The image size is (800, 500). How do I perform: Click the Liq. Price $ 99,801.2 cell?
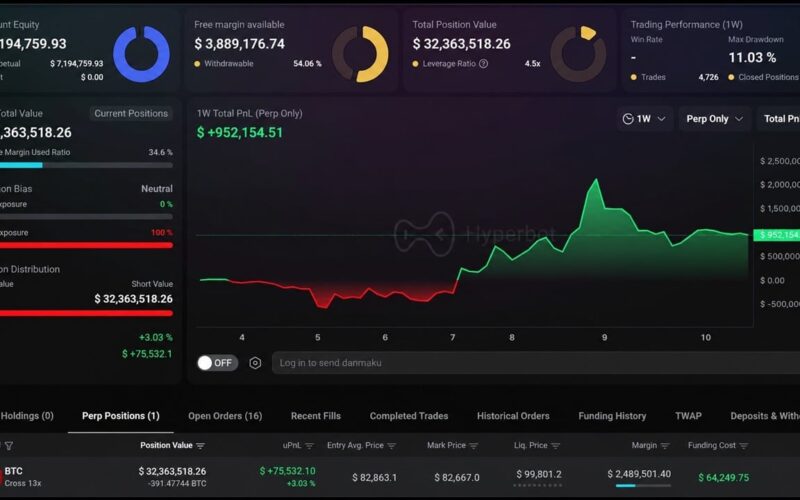539,474
